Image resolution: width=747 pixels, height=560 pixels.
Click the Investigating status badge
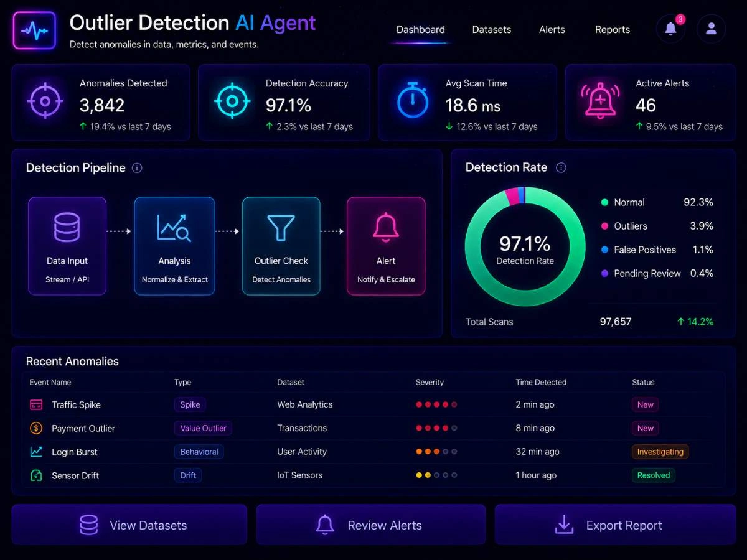click(660, 452)
